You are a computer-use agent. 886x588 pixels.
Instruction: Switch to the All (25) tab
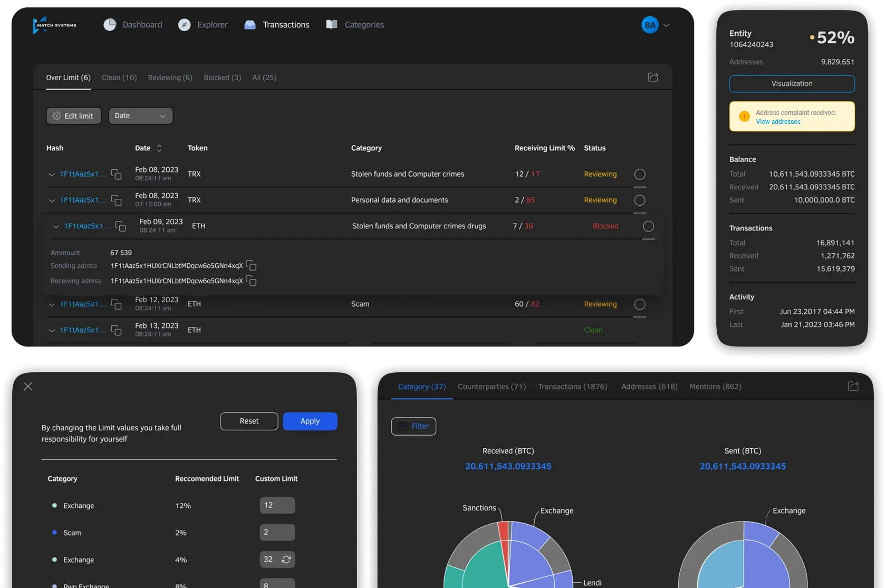(264, 78)
